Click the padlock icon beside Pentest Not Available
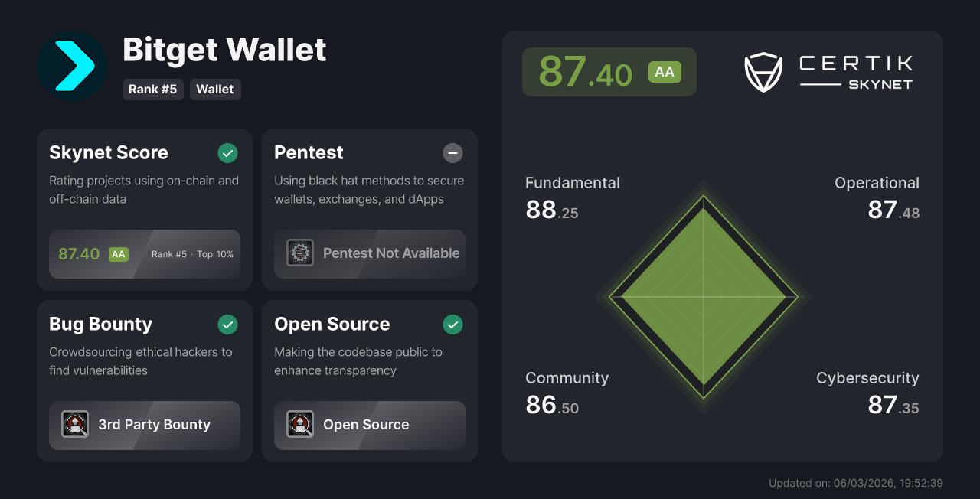Viewport: 980px width, 499px height. point(299,253)
